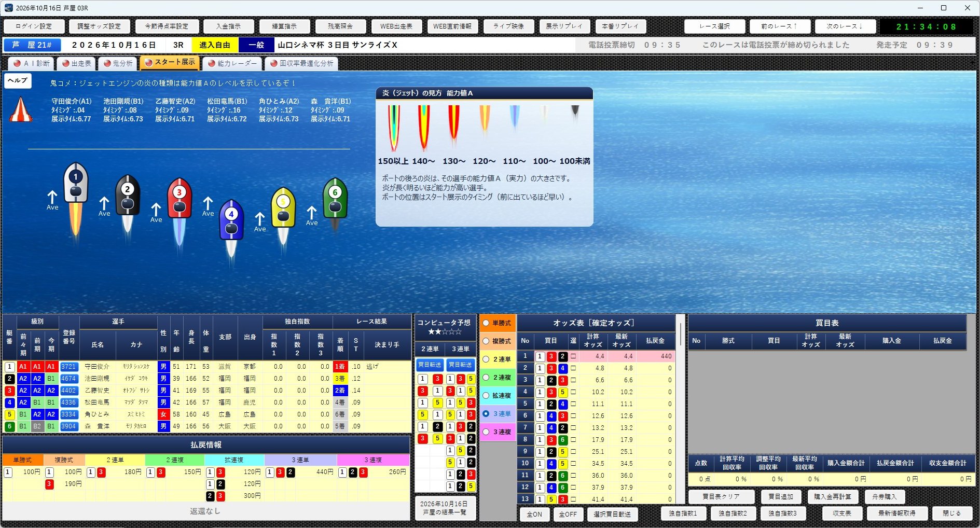Select the 複勝式 radio button
The width and height of the screenshot is (980, 528).
point(486,341)
